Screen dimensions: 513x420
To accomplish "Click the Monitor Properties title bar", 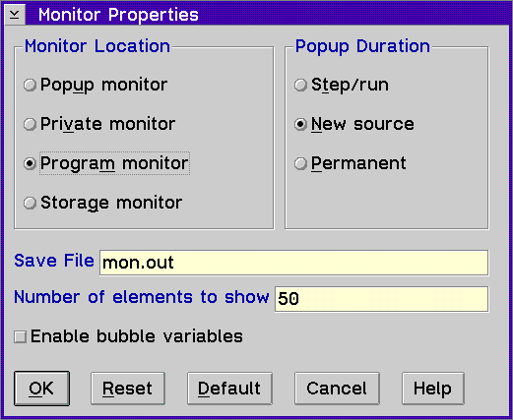I will click(x=268, y=15).
